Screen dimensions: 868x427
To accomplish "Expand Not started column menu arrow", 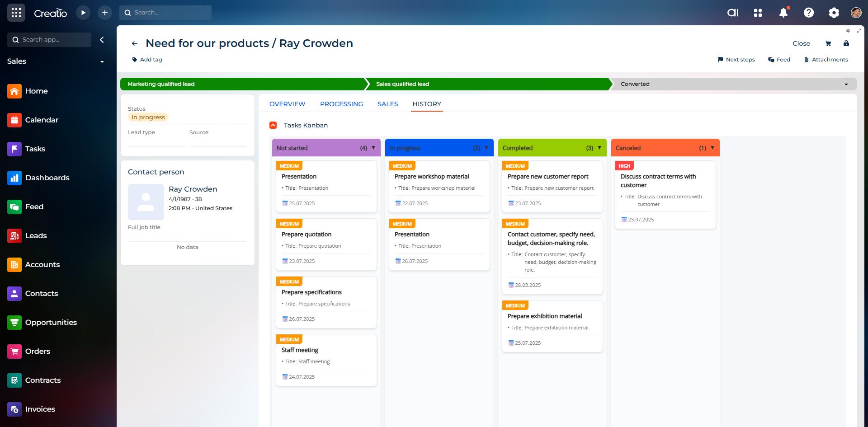I will (x=373, y=148).
